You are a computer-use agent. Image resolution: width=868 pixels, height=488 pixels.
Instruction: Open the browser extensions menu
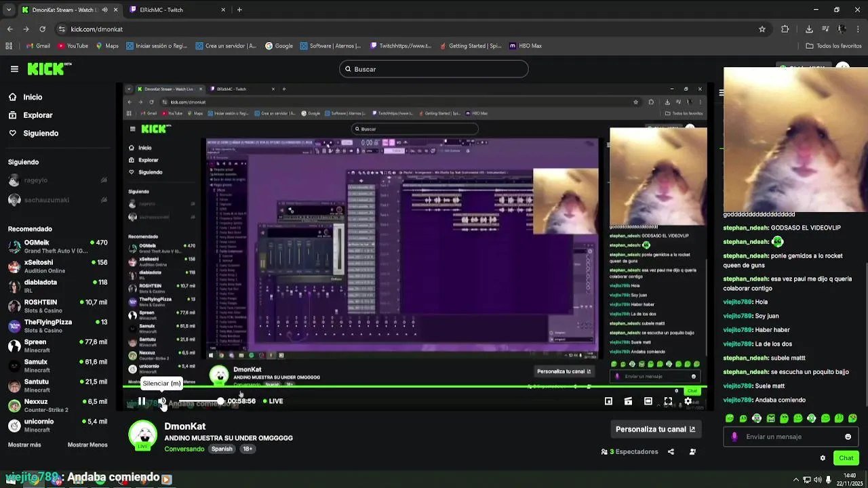pyautogui.click(x=785, y=29)
